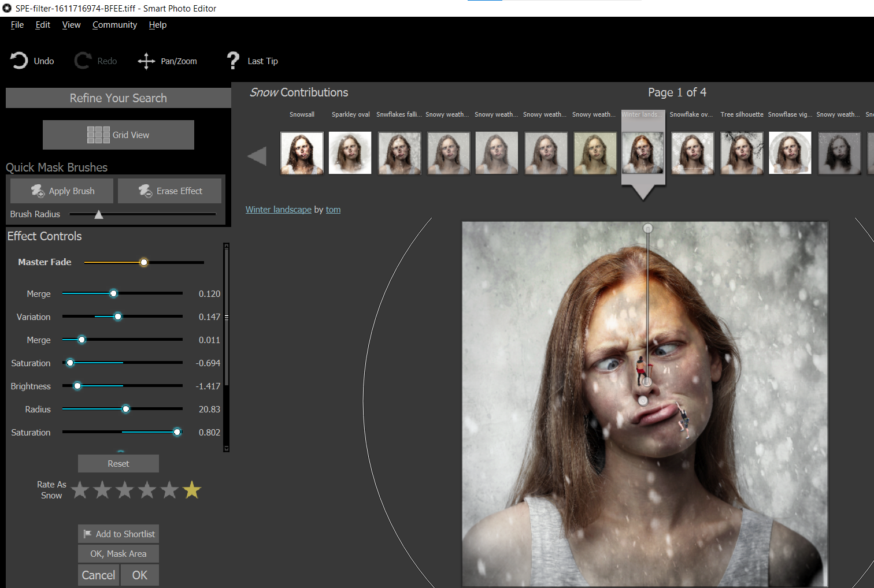Open the Winter landscape effect link

pyautogui.click(x=278, y=209)
